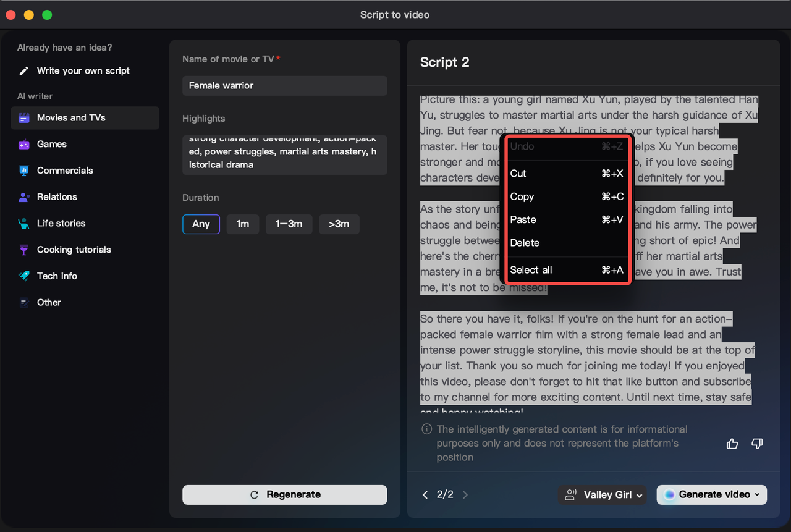The image size is (791, 532).
Task: Select the 1m duration option
Action: [242, 224]
